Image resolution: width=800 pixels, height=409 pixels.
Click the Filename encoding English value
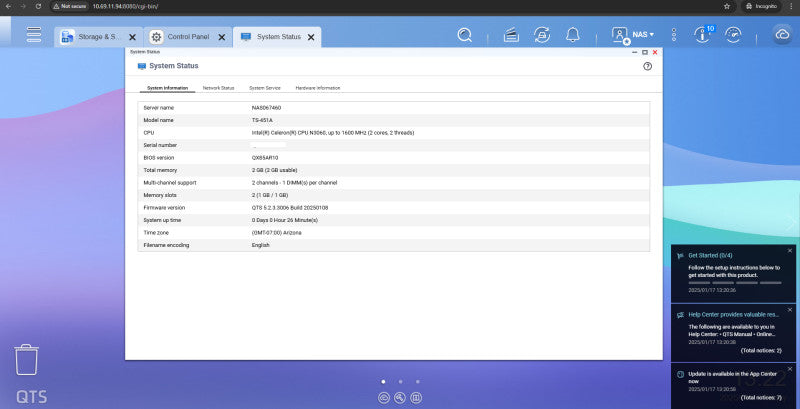tap(261, 245)
